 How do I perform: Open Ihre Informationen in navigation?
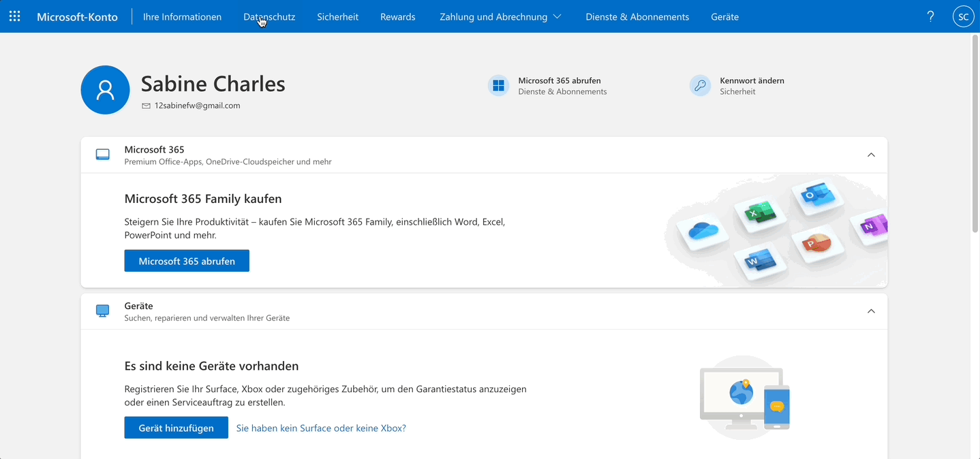click(x=182, y=17)
